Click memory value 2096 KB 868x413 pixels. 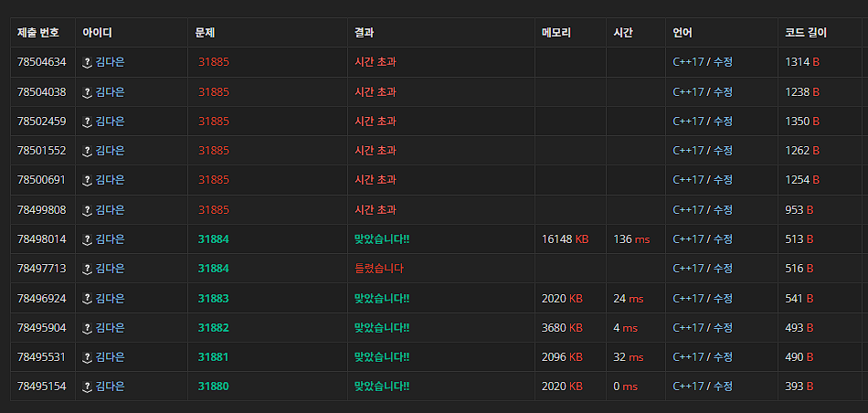[x=563, y=357]
